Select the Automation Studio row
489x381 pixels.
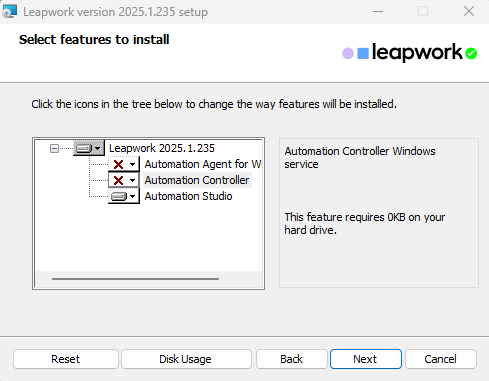pyautogui.click(x=188, y=196)
